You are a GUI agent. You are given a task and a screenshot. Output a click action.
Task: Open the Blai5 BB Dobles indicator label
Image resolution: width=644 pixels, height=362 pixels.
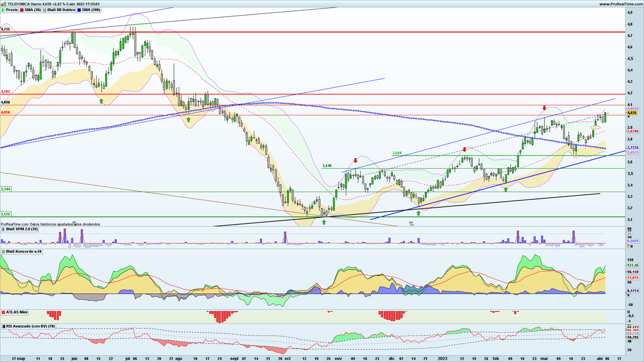[x=61, y=10]
